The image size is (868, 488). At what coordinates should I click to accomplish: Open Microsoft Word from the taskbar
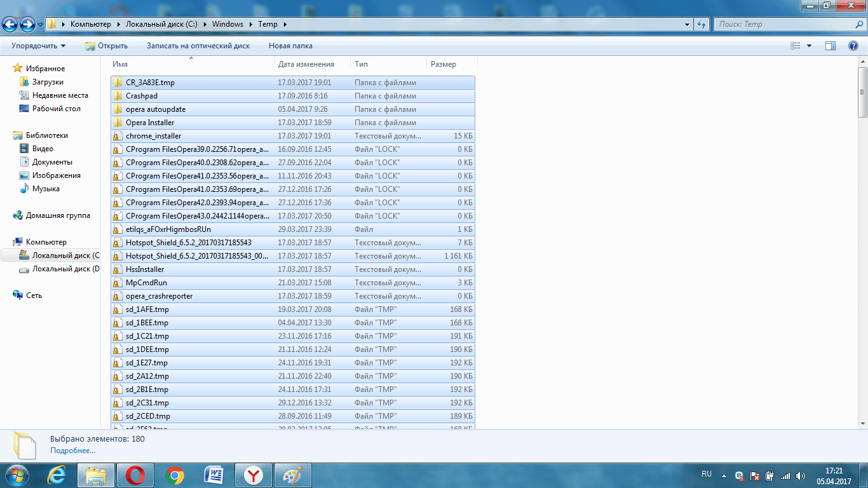(x=214, y=475)
